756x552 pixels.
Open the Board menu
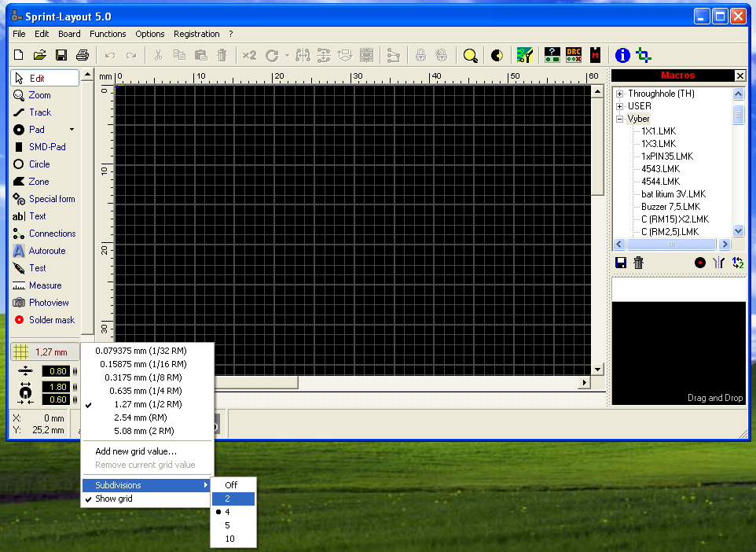pyautogui.click(x=69, y=34)
